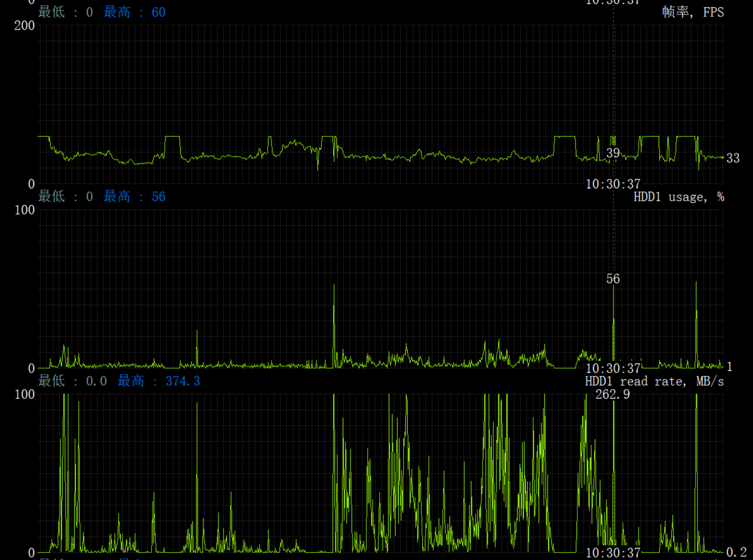Click the 100 axis label on HDD1 usage graph
Image resolution: width=753 pixels, height=560 pixels.
[x=24, y=210]
